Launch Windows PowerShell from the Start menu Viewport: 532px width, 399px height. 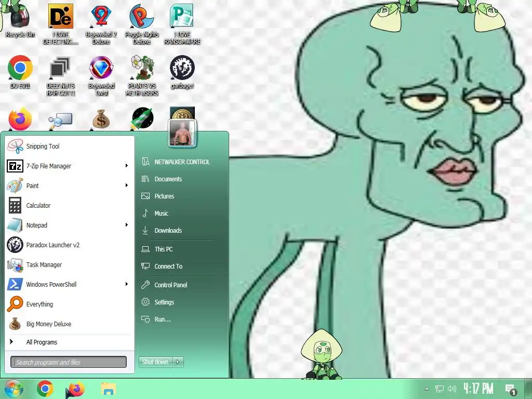[69, 284]
